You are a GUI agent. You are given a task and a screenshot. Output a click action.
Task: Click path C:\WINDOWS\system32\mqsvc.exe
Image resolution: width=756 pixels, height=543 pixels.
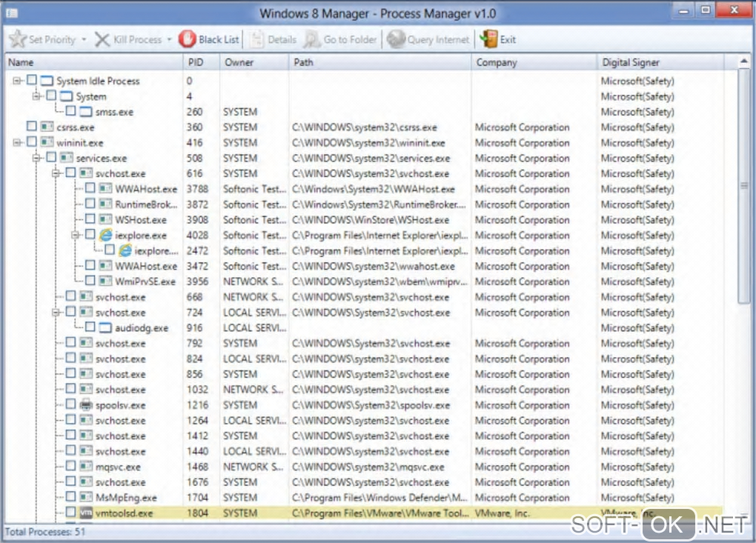click(x=368, y=467)
